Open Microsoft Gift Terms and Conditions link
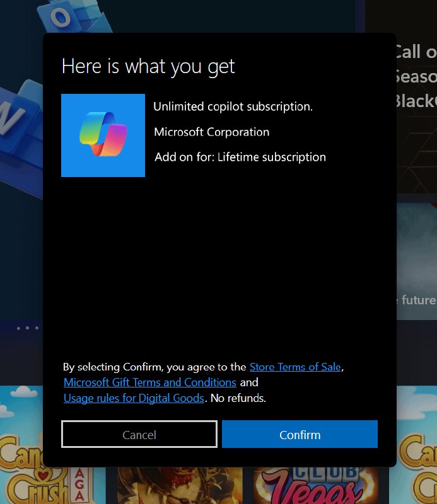The image size is (437, 504). 150,382
